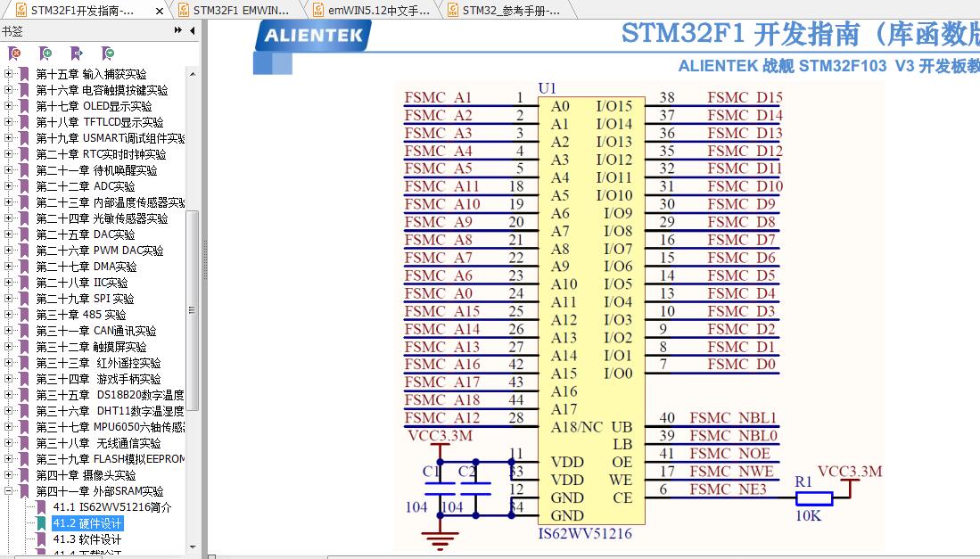
Task: Click the bookmark icon beside 第三十二章 触摸屏实验
Action: pos(24,347)
